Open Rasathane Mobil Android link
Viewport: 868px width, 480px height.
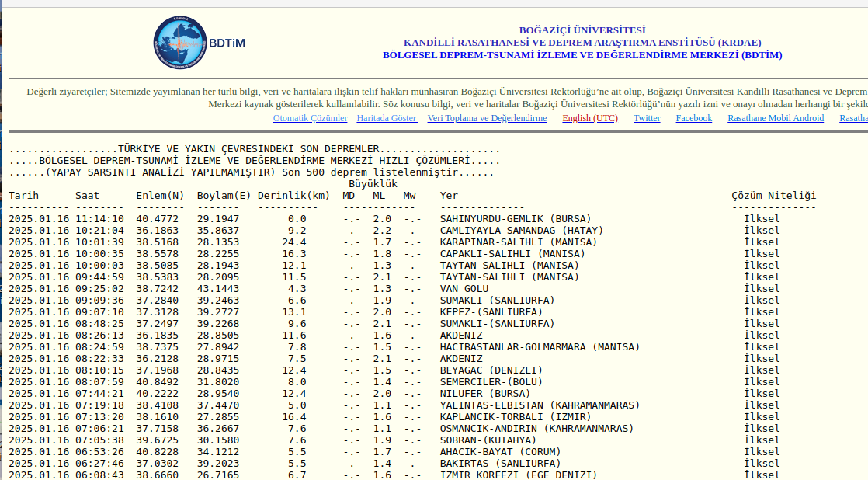click(x=776, y=118)
